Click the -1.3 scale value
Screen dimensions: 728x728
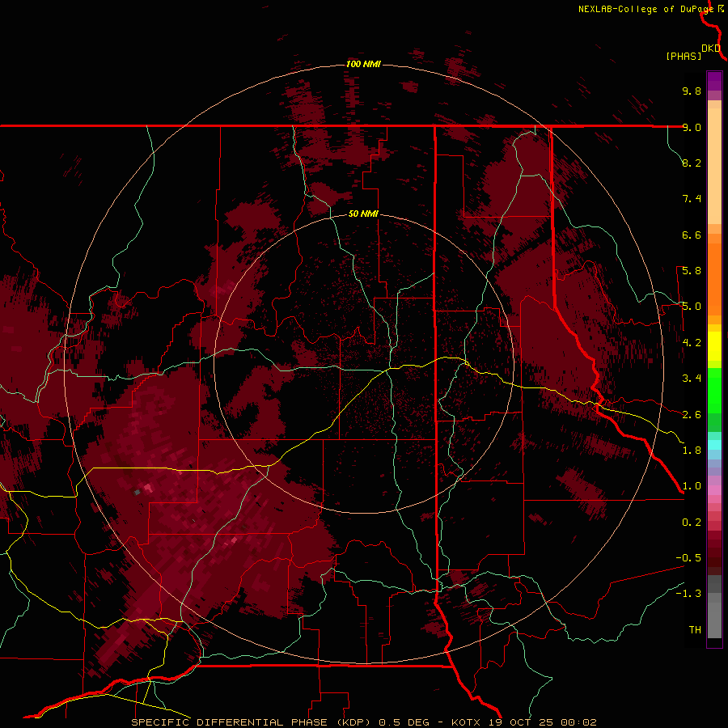pos(688,594)
